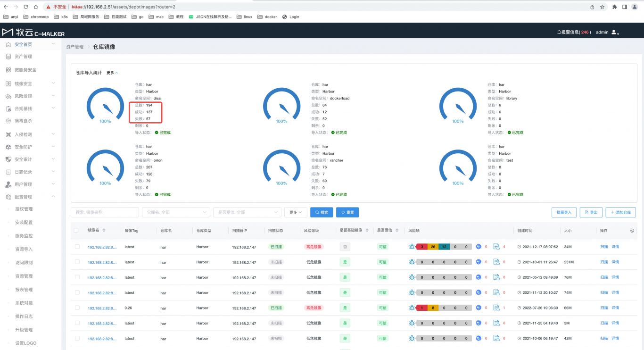Click the 添加仓库 button
This screenshot has height=350, width=644.
point(621,212)
